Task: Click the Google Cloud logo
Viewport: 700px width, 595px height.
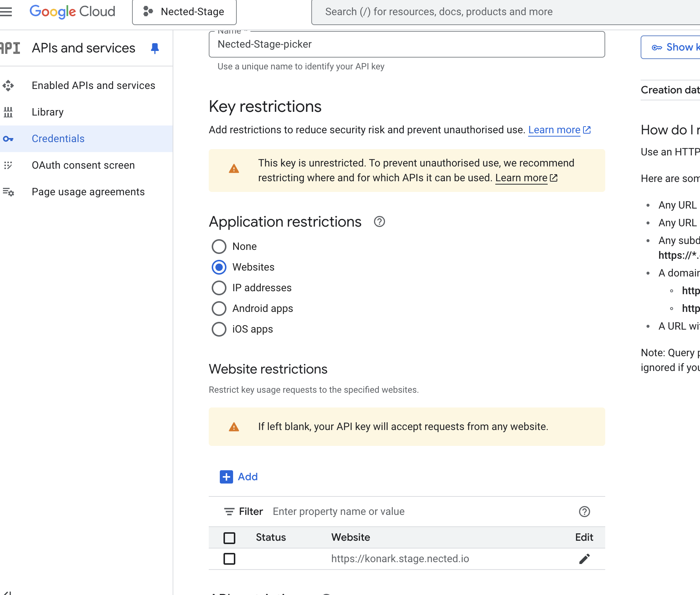Action: (72, 12)
